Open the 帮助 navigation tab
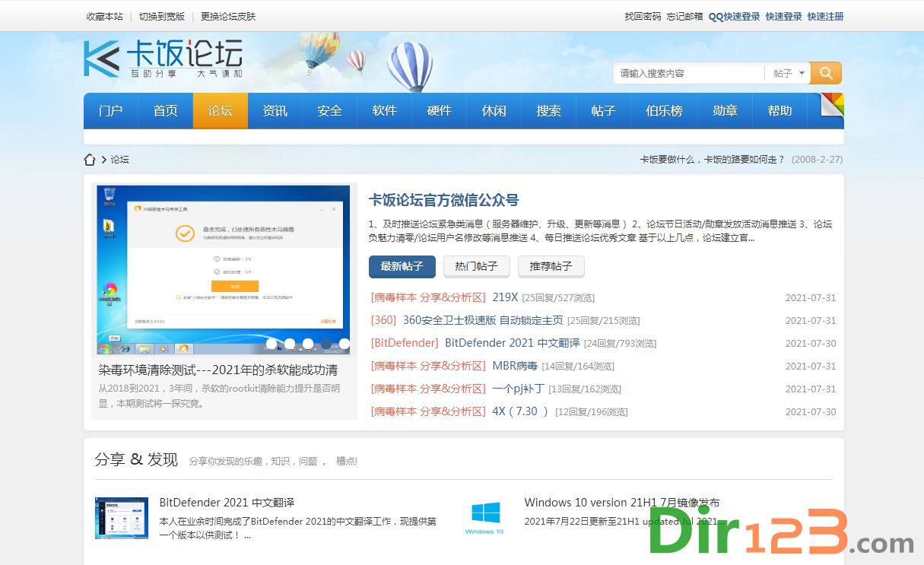This screenshot has width=924, height=565. click(780, 111)
